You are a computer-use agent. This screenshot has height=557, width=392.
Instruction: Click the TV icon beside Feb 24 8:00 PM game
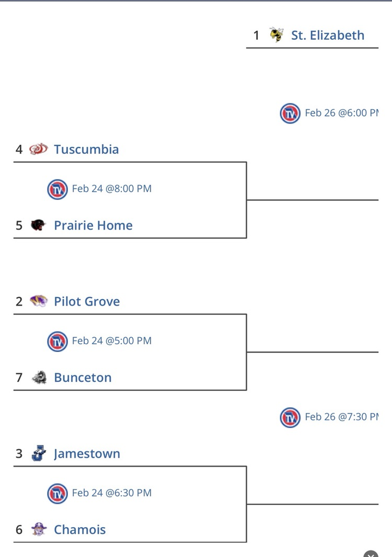(x=58, y=189)
